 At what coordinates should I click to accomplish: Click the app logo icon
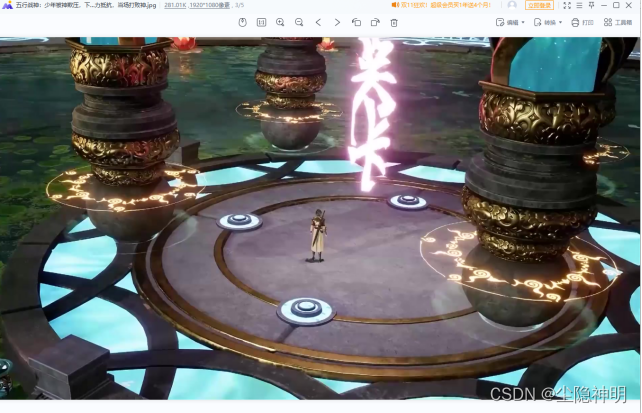click(7, 5)
